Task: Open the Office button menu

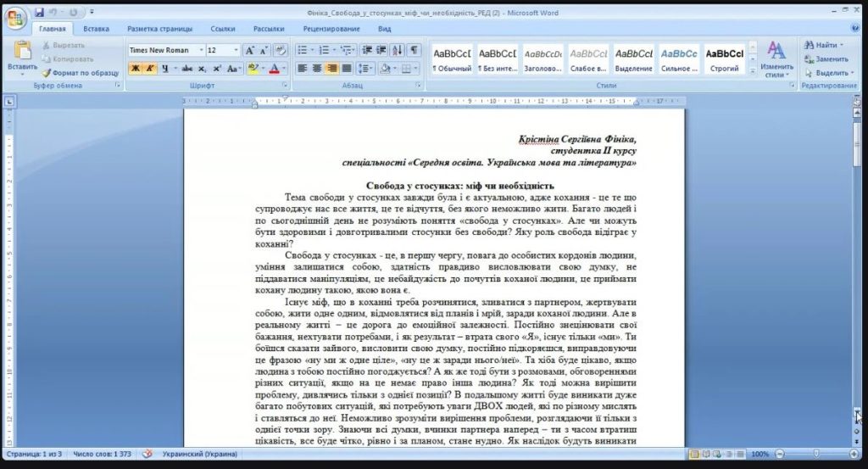Action: coord(15,20)
